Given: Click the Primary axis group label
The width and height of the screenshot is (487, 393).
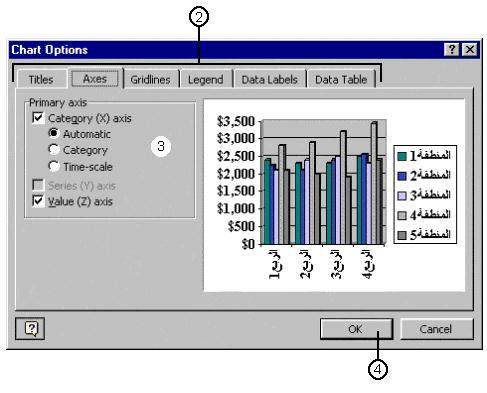Looking at the screenshot, I should coord(58,103).
